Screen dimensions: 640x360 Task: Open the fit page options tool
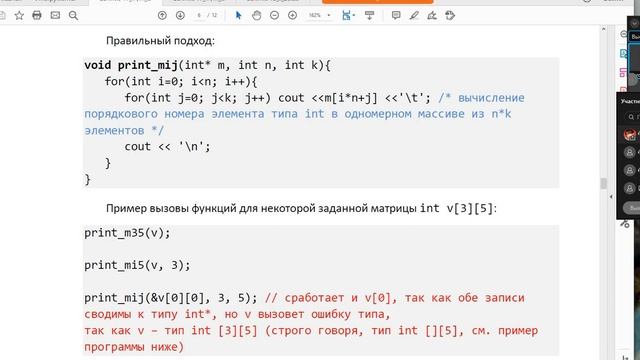tap(347, 16)
